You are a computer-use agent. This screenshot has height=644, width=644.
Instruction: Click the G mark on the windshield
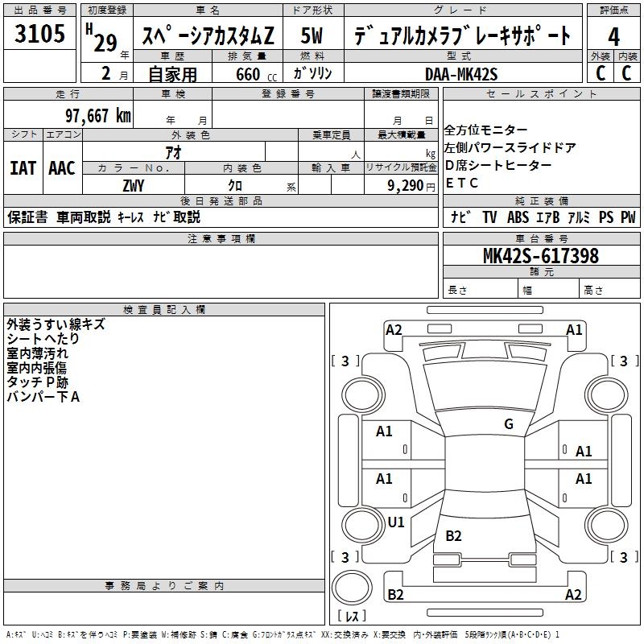508,424
